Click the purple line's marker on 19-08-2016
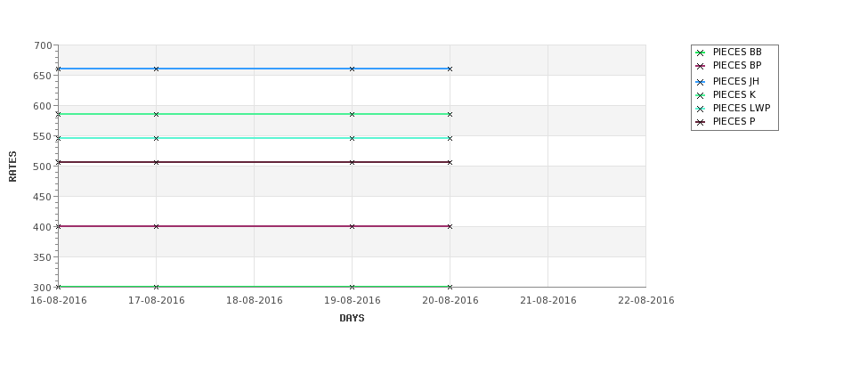 tap(352, 226)
